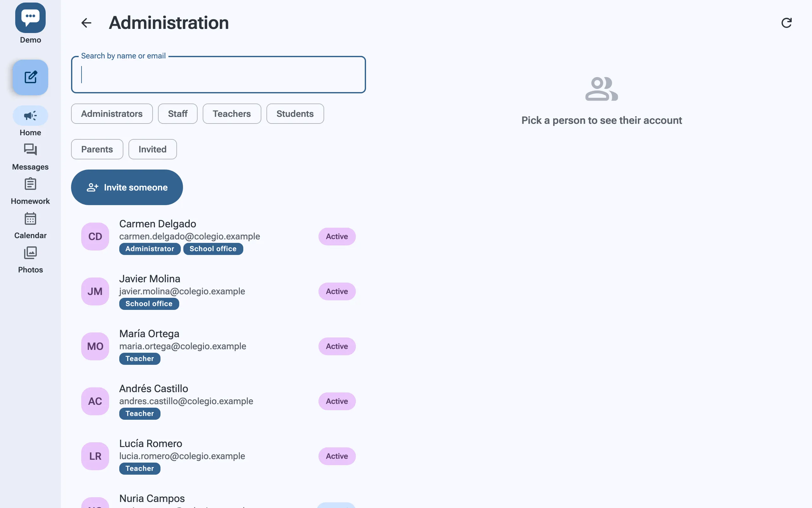The image size is (812, 508).
Task: Click the people icon in empty detail pane
Action: pyautogui.click(x=602, y=89)
